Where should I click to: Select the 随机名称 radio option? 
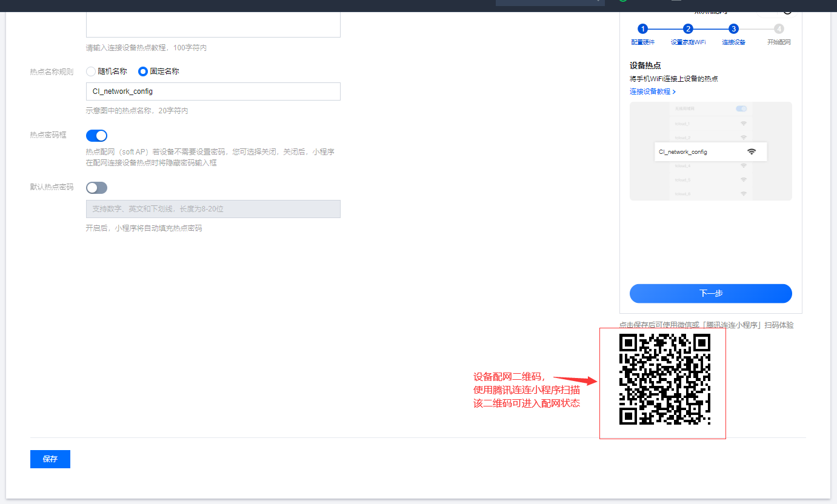[x=92, y=71]
